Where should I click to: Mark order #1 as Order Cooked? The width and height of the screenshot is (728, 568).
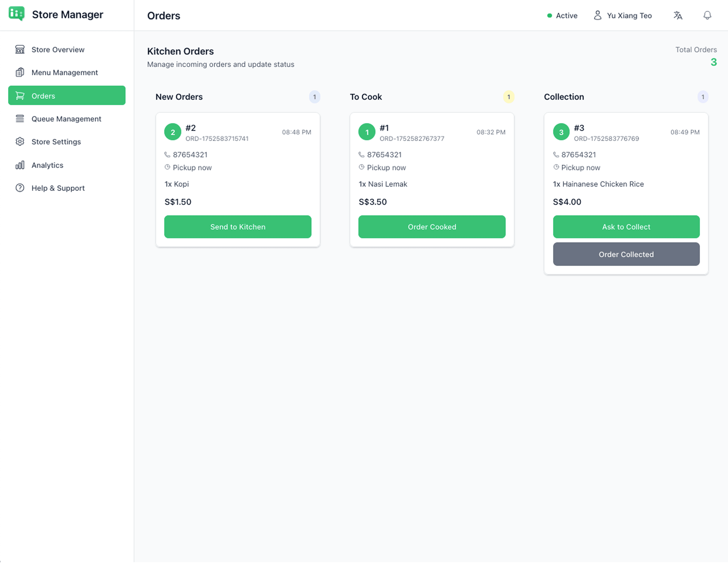click(x=432, y=227)
